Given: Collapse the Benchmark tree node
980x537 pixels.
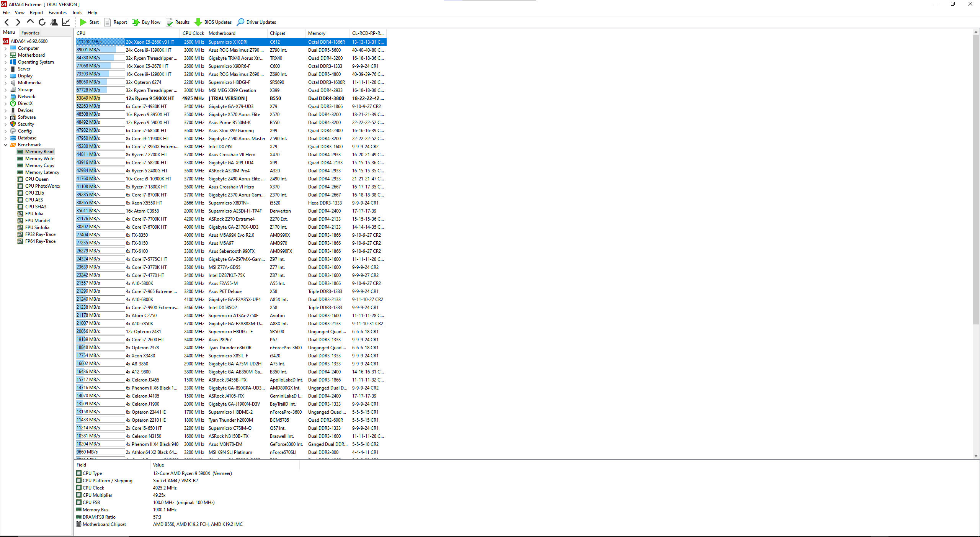Looking at the screenshot, I should click(x=5, y=145).
